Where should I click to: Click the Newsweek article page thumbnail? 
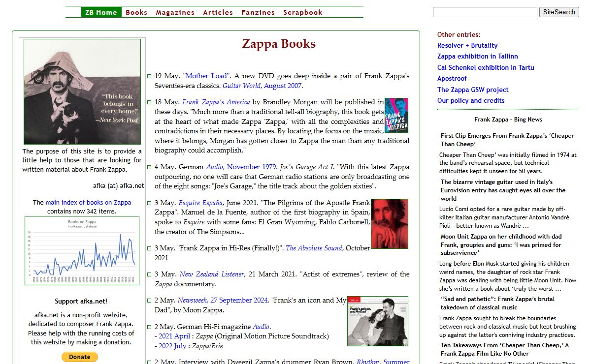point(378,321)
